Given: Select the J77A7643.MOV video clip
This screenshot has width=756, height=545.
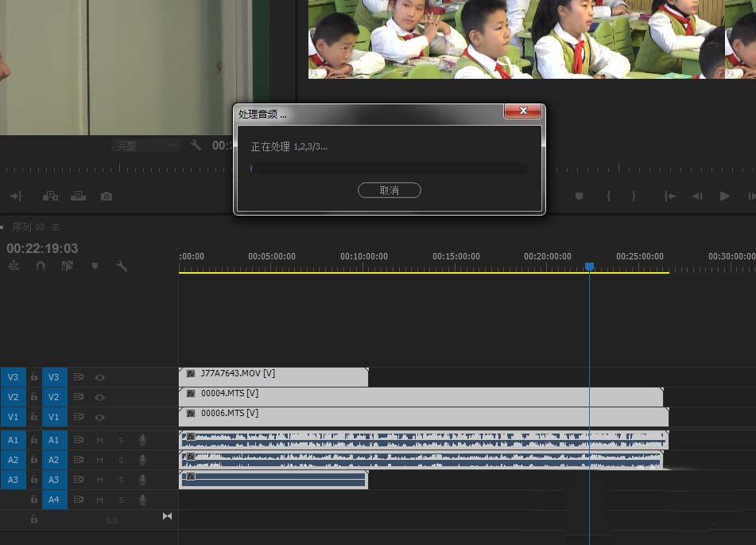Looking at the screenshot, I should (x=273, y=377).
